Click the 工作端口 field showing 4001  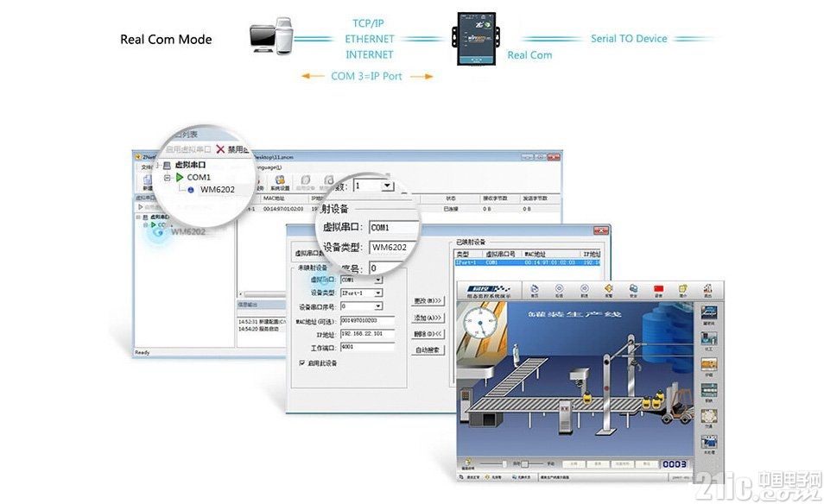(367, 347)
